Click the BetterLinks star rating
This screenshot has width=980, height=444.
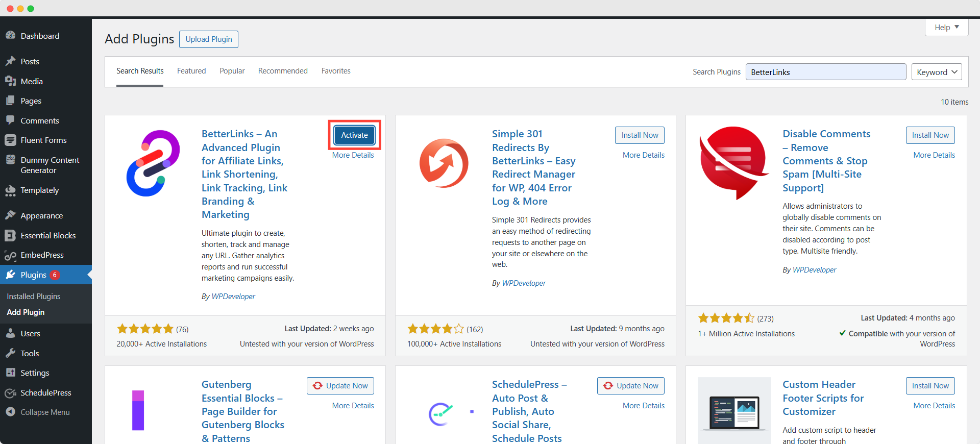145,329
